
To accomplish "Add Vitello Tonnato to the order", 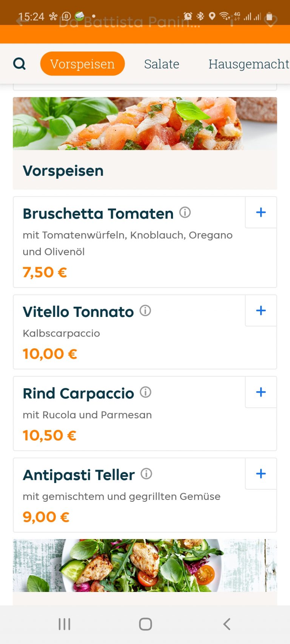I will (x=261, y=310).
